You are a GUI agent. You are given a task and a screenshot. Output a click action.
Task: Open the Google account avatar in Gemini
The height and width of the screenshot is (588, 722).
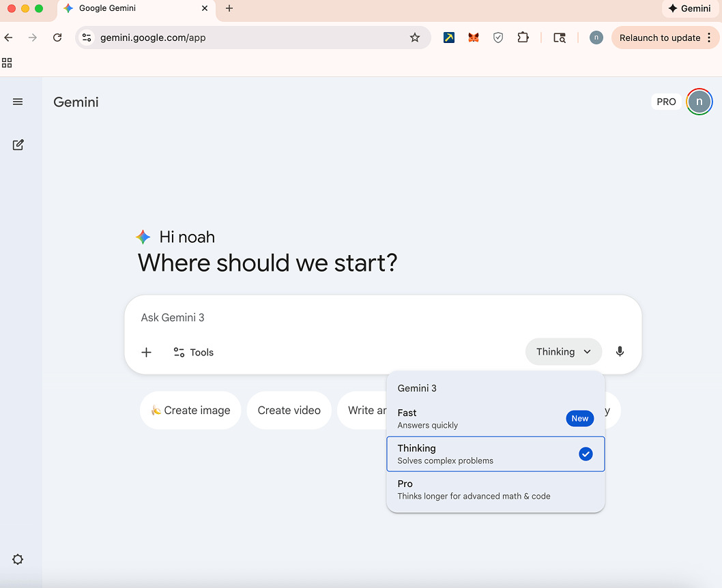[699, 102]
